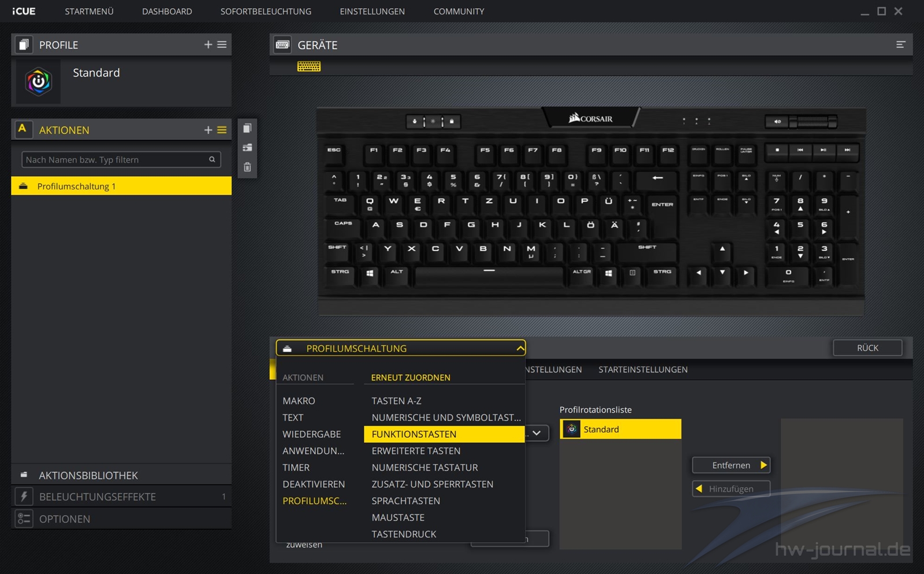Open the Einstellungen menu
The height and width of the screenshot is (574, 924).
pyautogui.click(x=372, y=12)
